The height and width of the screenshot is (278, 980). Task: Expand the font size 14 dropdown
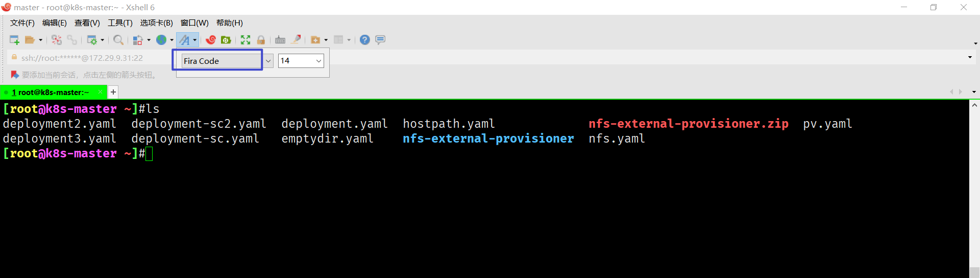[318, 61]
